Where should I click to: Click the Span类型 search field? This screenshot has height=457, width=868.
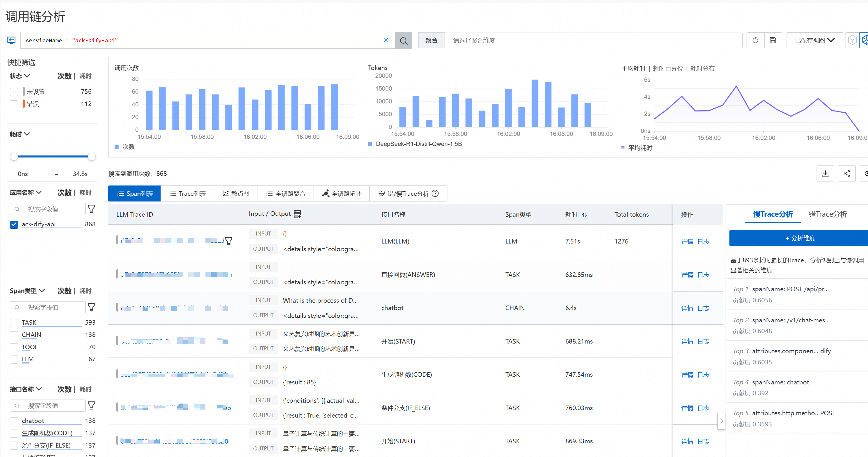pyautogui.click(x=47, y=307)
